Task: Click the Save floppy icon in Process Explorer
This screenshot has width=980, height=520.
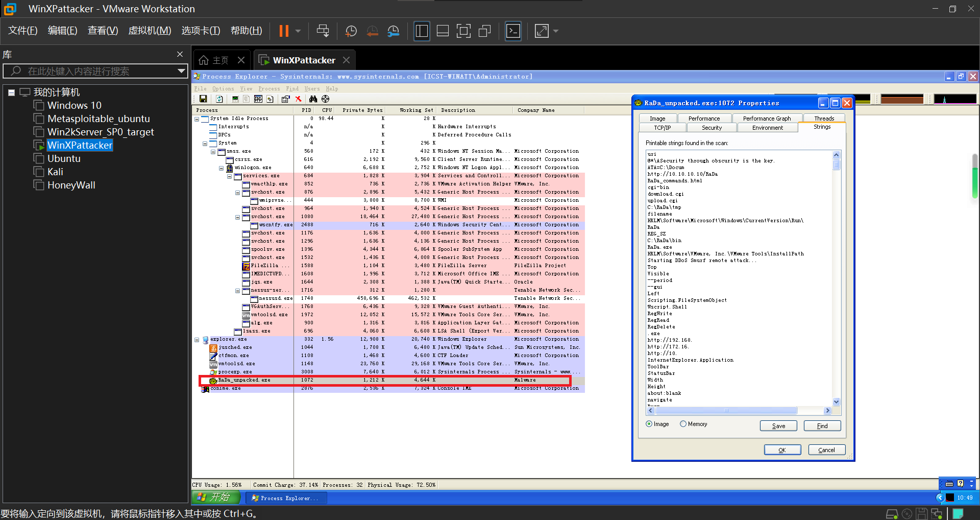Action: [203, 99]
